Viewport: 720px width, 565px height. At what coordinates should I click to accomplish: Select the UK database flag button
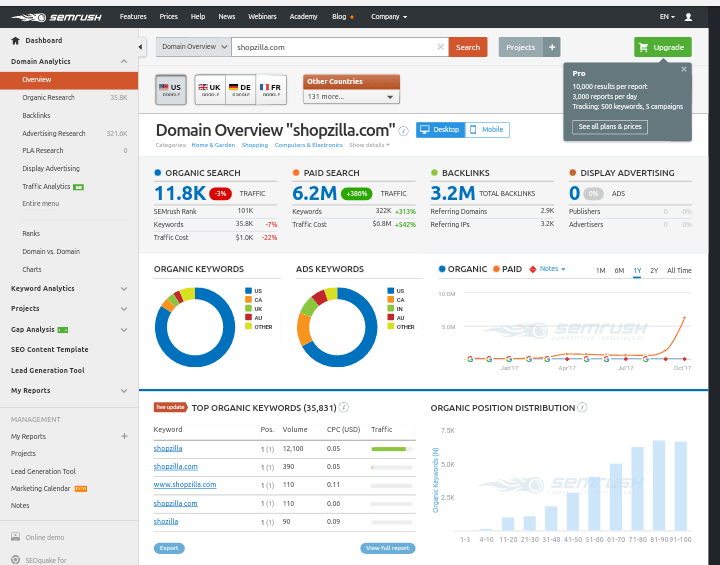coord(209,89)
